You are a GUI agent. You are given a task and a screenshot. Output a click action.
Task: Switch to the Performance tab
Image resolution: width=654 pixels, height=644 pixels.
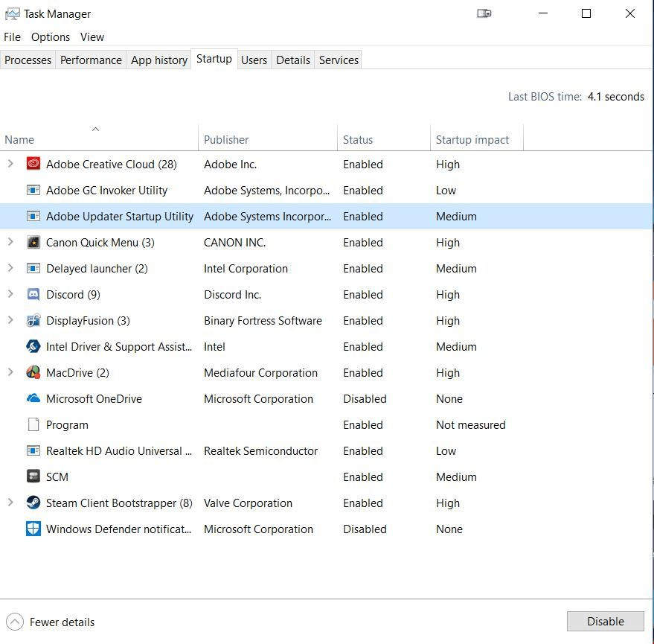coord(90,60)
